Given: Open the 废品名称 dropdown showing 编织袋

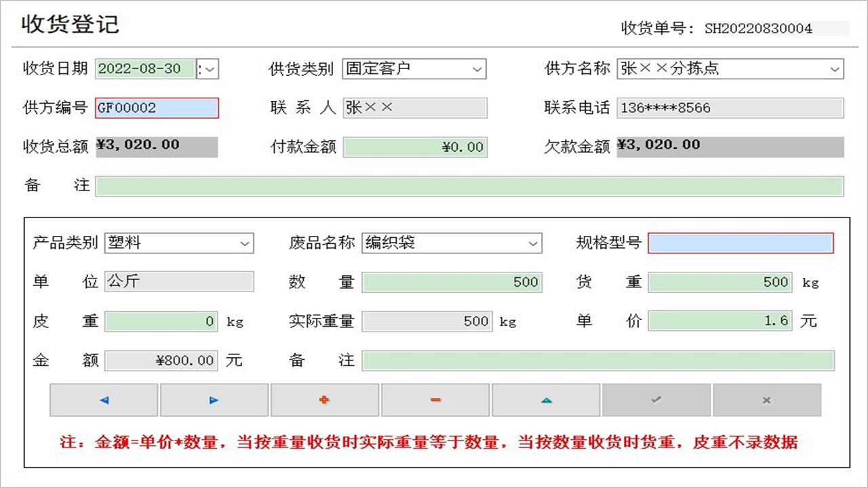Looking at the screenshot, I should tap(534, 243).
